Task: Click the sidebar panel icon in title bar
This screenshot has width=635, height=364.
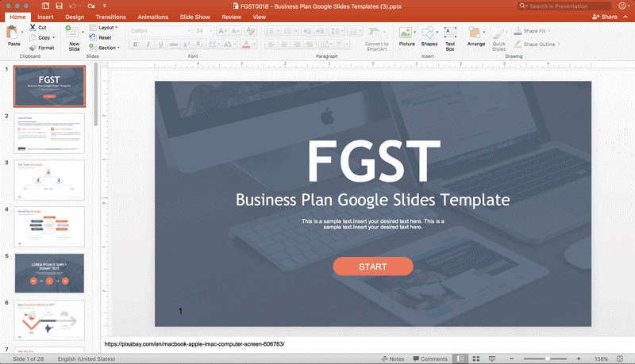Action: point(45,6)
